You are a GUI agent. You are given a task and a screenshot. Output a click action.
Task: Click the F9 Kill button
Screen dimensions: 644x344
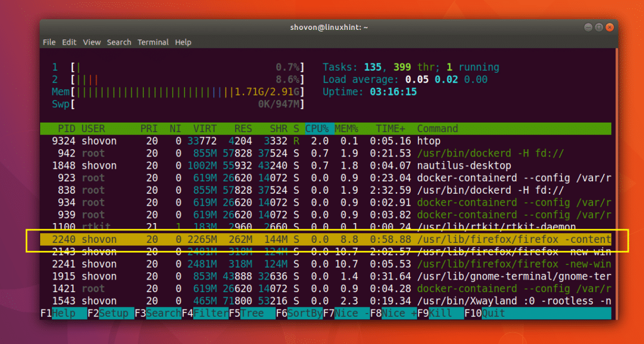click(x=441, y=313)
